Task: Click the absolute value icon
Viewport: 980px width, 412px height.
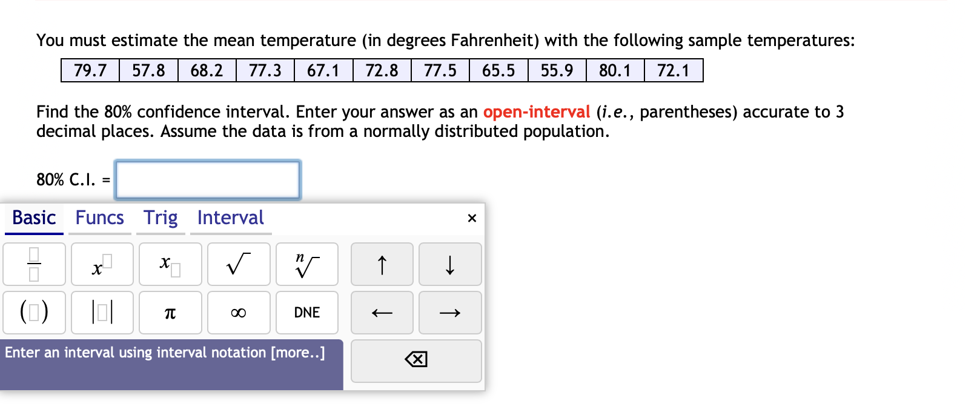Action: (101, 313)
